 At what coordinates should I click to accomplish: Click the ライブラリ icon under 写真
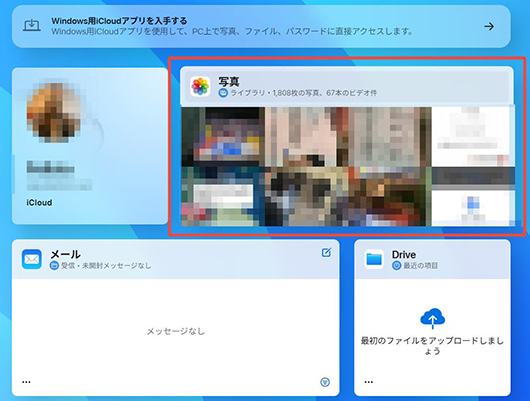pyautogui.click(x=223, y=93)
